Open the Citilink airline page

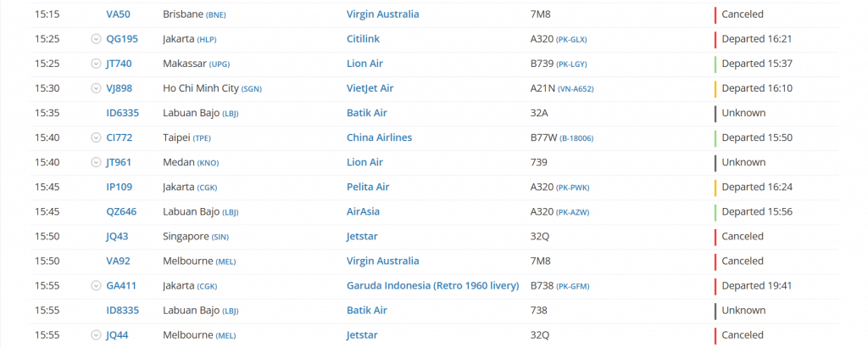click(x=365, y=39)
